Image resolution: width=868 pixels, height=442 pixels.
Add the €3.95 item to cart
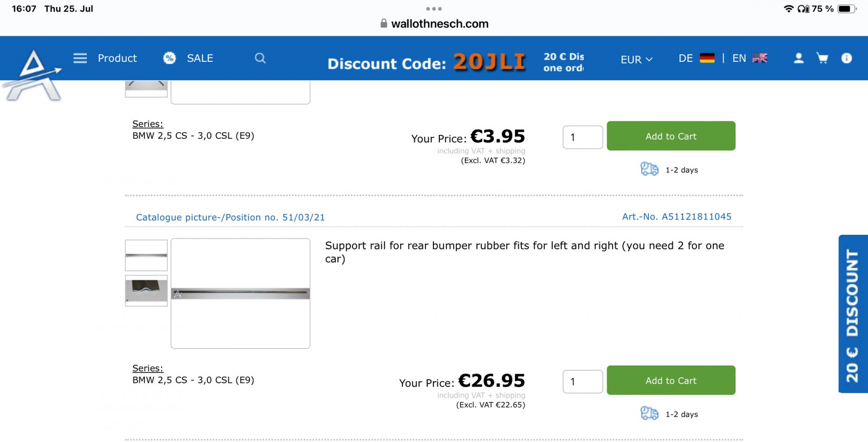click(x=671, y=136)
